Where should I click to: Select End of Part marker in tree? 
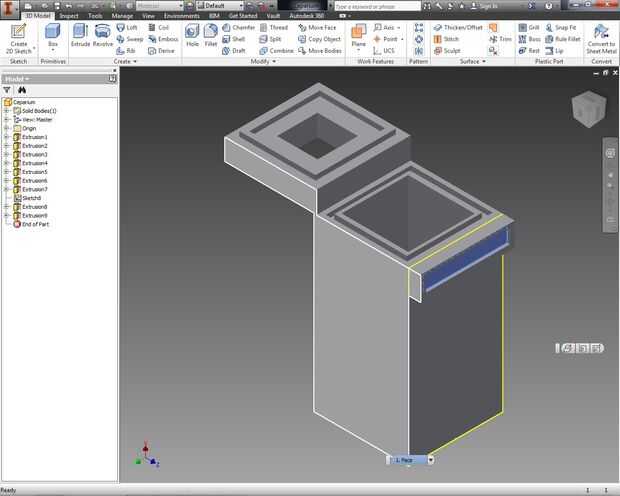(x=32, y=224)
